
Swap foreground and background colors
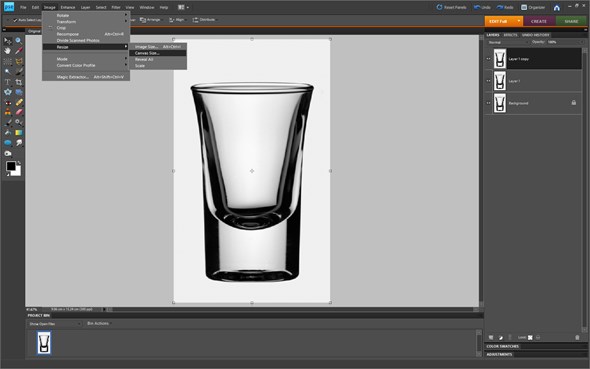pos(19,163)
